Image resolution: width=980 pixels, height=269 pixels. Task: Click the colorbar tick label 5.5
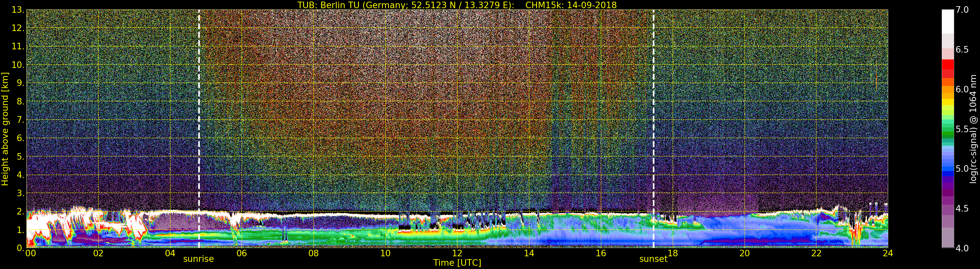tap(962, 129)
